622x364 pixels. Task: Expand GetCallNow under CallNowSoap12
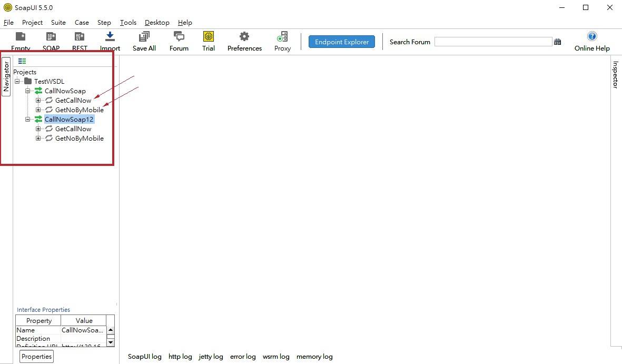click(x=38, y=129)
